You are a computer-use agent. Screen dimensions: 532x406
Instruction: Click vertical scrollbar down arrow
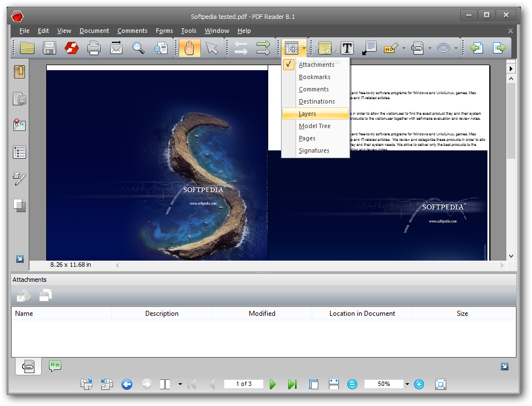(x=511, y=256)
